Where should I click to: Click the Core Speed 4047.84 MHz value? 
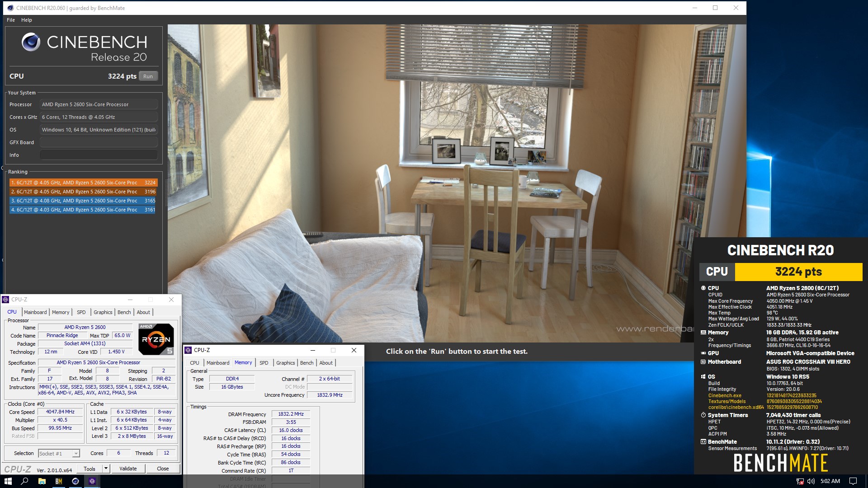[x=60, y=412]
